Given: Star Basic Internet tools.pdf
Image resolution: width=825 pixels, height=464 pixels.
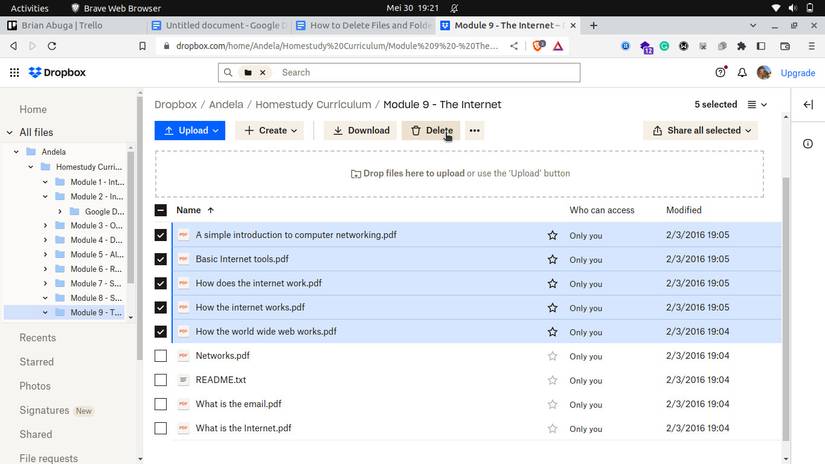Looking at the screenshot, I should [x=552, y=259].
